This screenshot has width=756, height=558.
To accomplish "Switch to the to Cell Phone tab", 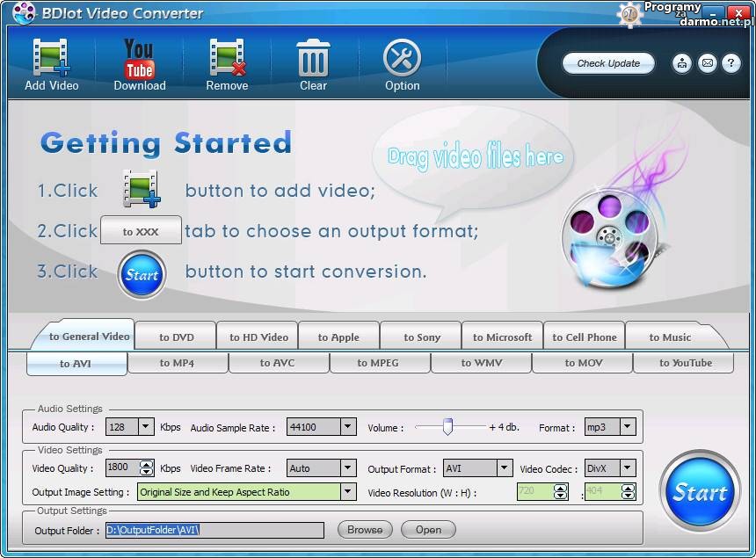I will [584, 337].
